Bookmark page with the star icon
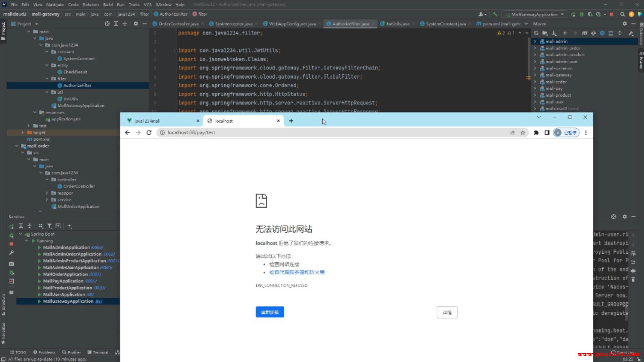 523,133
